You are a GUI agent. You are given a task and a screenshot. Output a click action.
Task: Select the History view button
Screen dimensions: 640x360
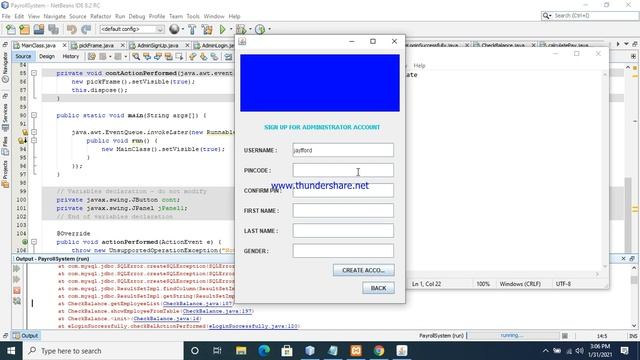click(71, 56)
